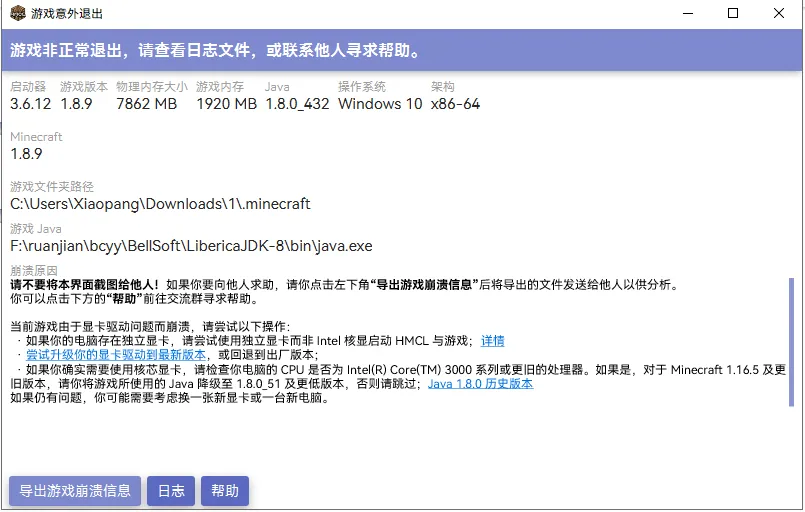Click the HMCL app icon in title bar
The width and height of the screenshot is (805, 512).
click(17, 14)
